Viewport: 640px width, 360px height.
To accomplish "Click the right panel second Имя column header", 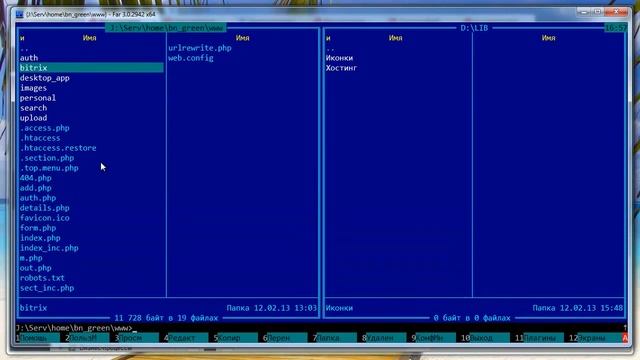I will point(549,38).
